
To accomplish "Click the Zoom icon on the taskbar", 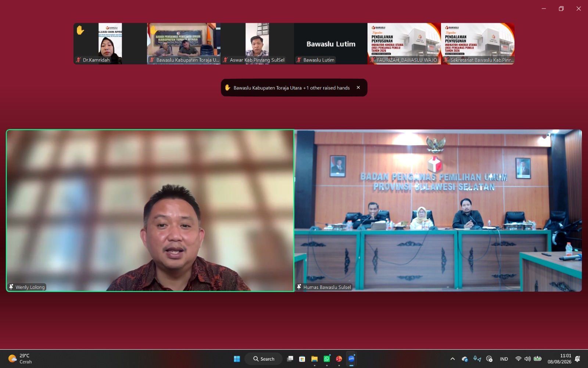I will 351,359.
